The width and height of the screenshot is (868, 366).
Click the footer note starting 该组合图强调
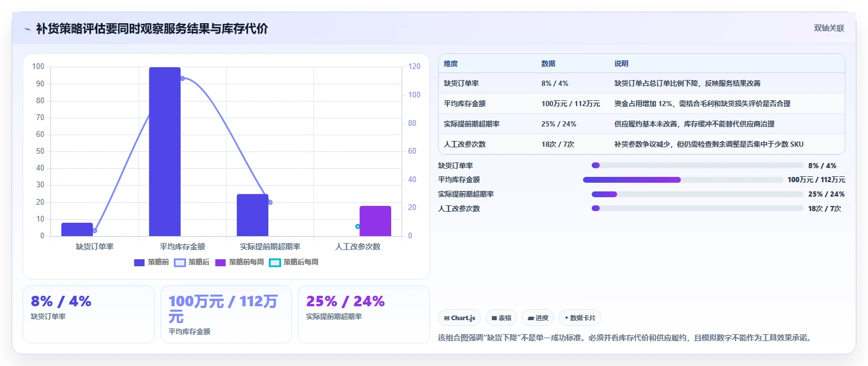tap(625, 338)
